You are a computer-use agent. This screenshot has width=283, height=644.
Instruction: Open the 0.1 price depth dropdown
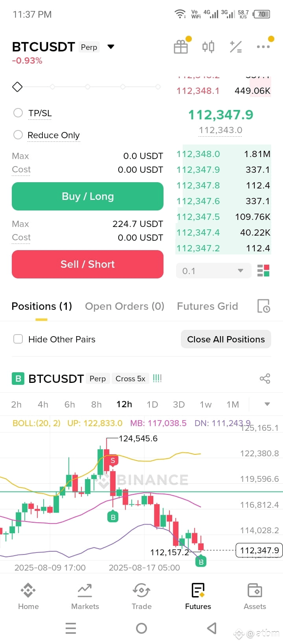point(213,271)
